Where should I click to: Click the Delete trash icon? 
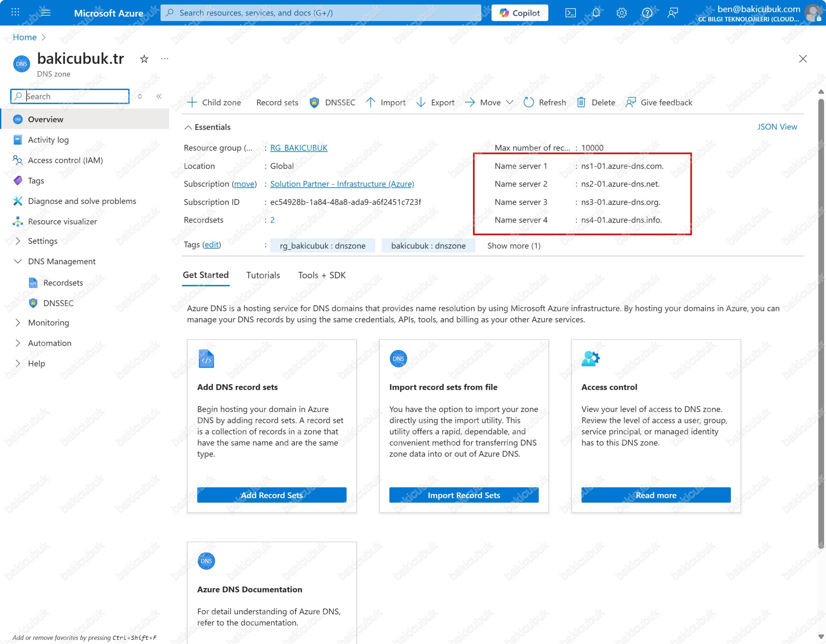click(581, 103)
